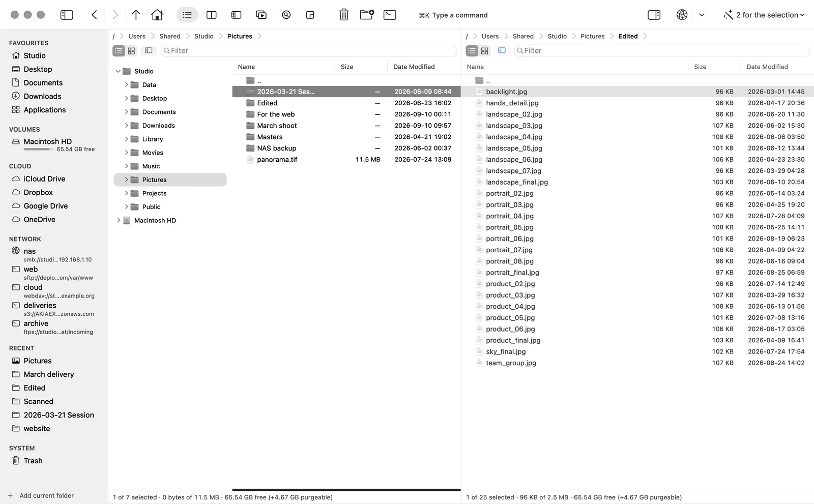Viewport: 814px width, 504px height.
Task: Click the Macintosh HD disk usage bar
Action: point(38,150)
